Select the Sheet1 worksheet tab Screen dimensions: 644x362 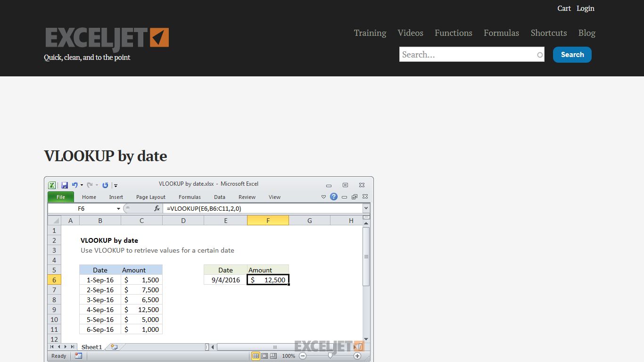[92, 347]
